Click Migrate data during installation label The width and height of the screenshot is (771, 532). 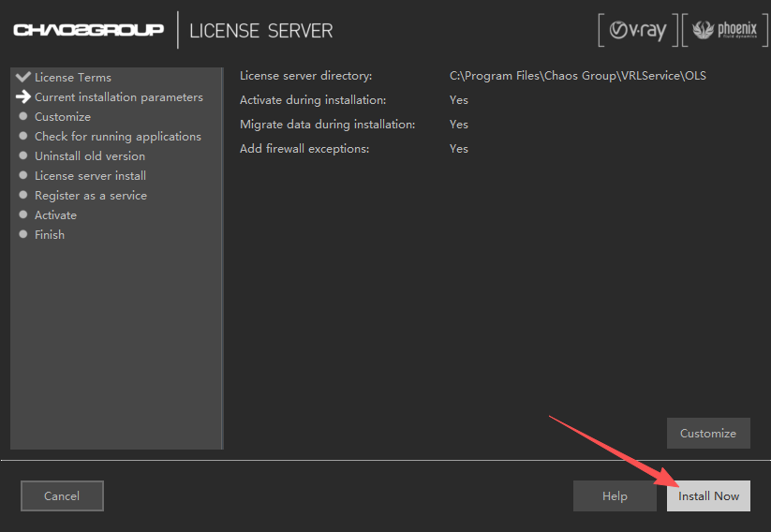[x=327, y=125]
